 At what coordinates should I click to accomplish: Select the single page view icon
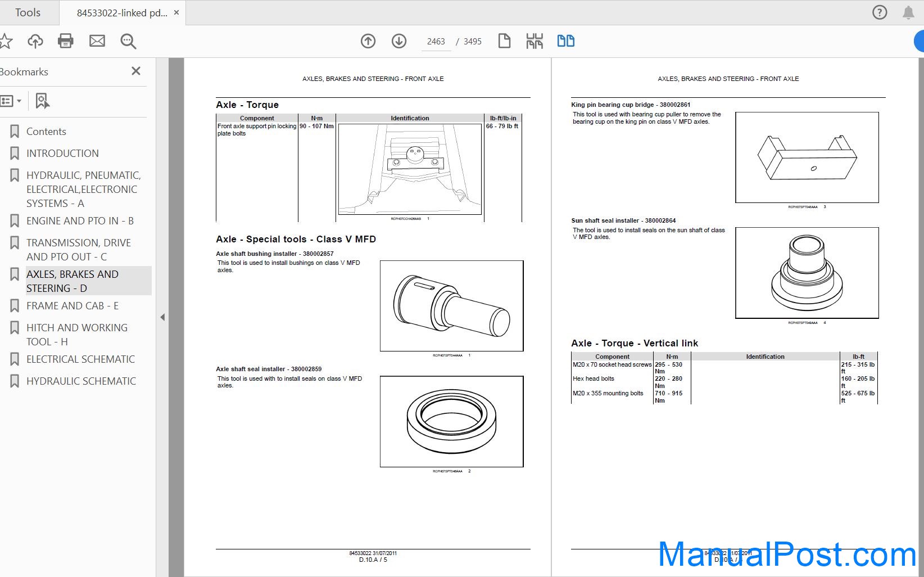[x=504, y=41]
